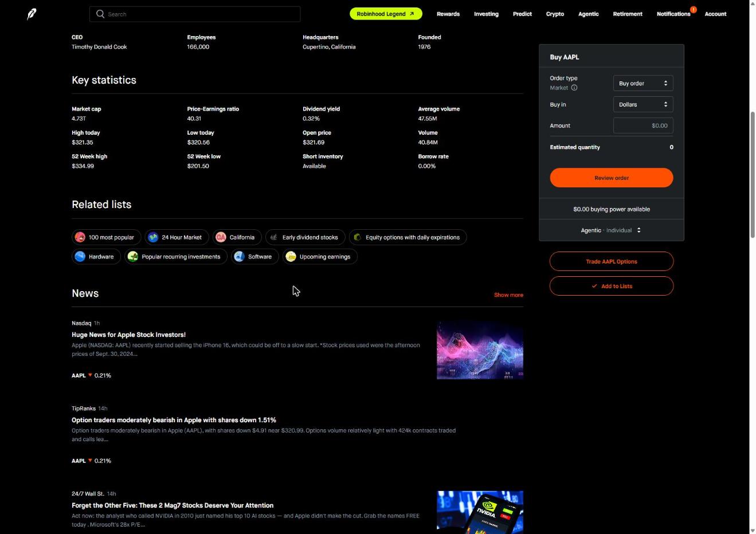
Task: Click the Nasdaq article thumbnail image
Action: pyautogui.click(x=480, y=350)
